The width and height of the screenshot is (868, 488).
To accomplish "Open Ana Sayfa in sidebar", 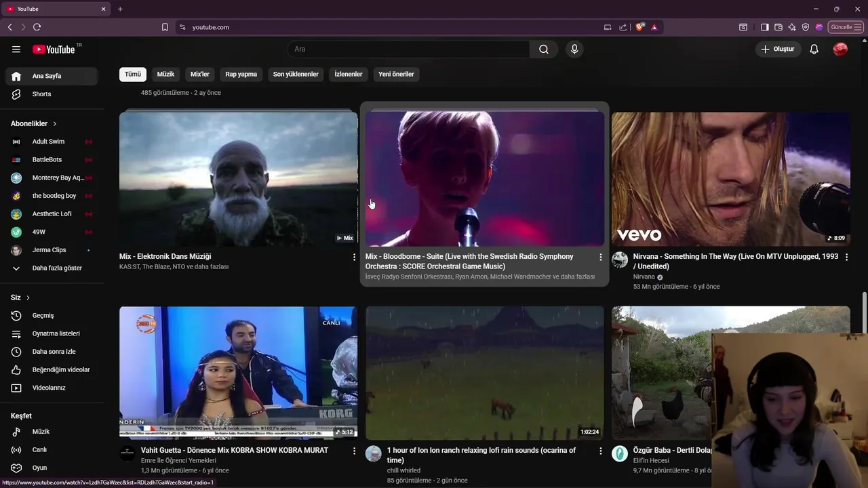I will coord(52,76).
